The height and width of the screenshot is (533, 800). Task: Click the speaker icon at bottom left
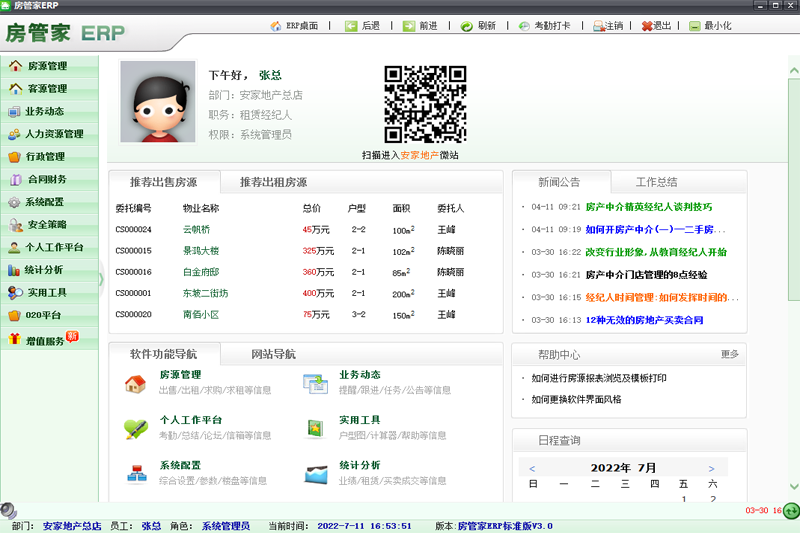click(8, 511)
